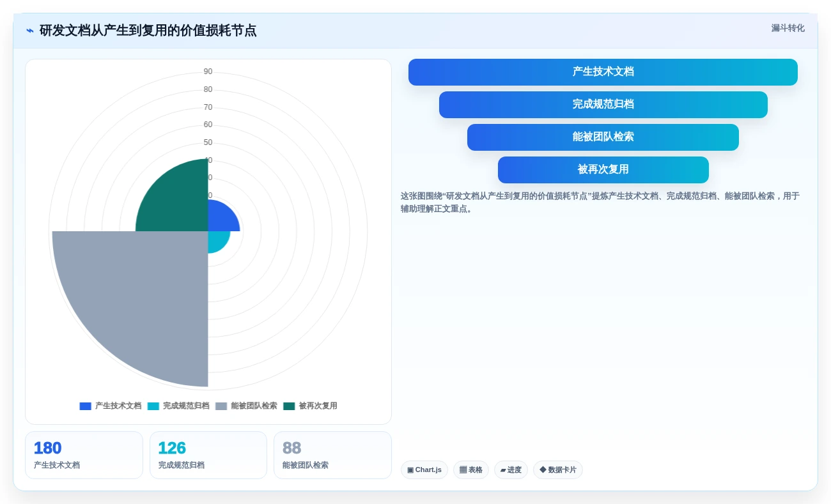Click the 90 axis tick label
The width and height of the screenshot is (831, 504).
point(208,72)
